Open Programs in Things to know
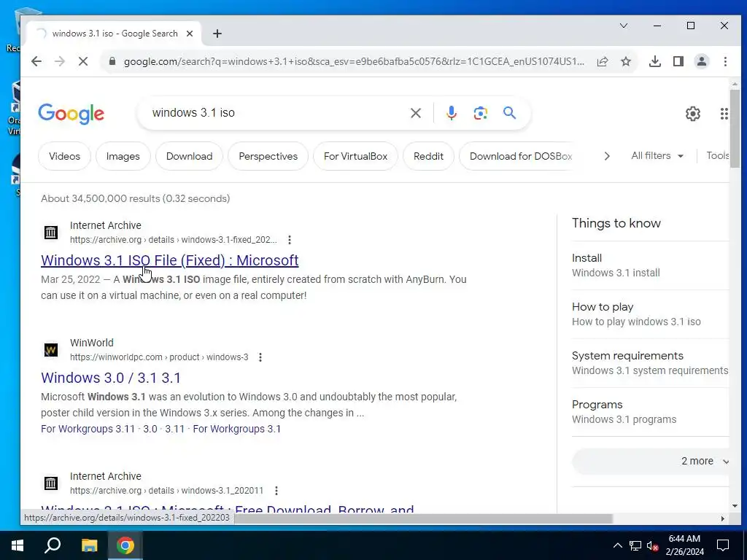This screenshot has height=560, width=747. pos(650,412)
